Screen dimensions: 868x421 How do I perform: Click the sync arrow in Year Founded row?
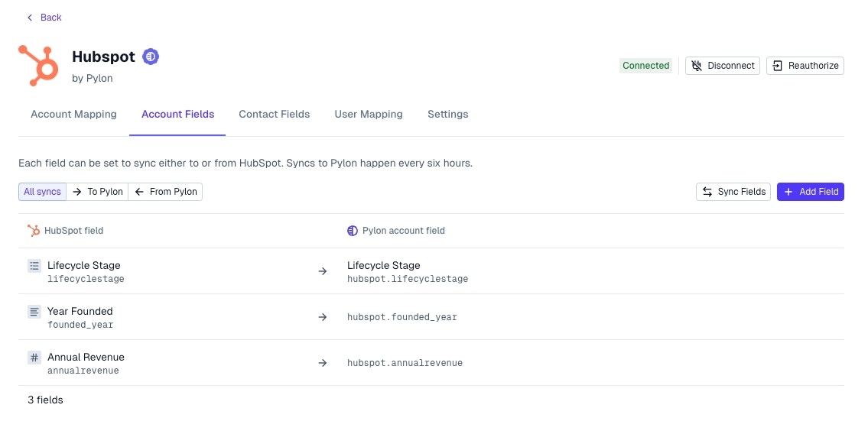click(323, 317)
